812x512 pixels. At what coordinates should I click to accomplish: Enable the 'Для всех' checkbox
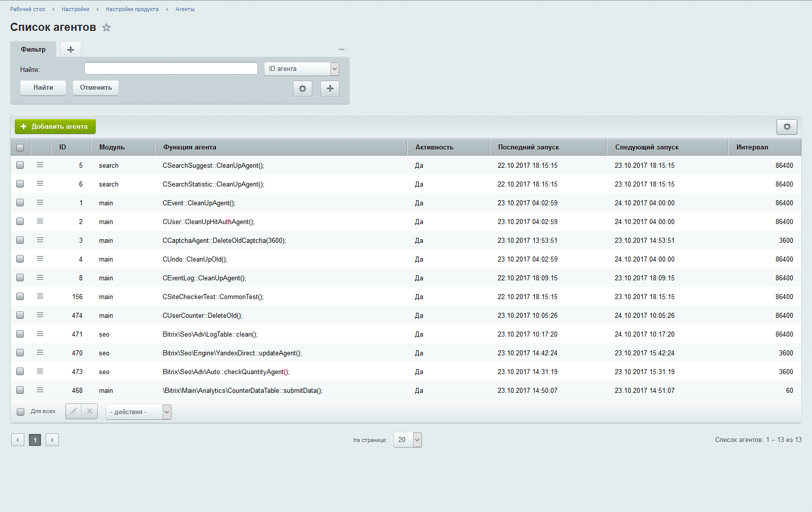[21, 412]
